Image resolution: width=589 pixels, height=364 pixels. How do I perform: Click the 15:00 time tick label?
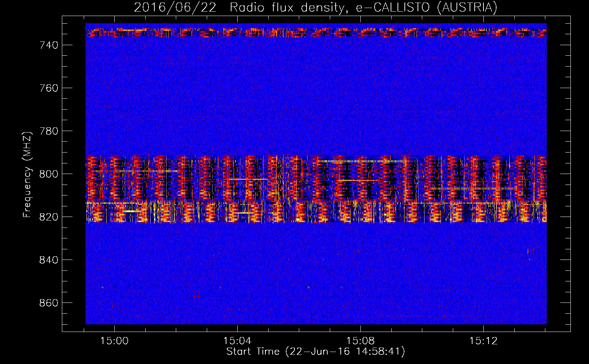coord(115,341)
